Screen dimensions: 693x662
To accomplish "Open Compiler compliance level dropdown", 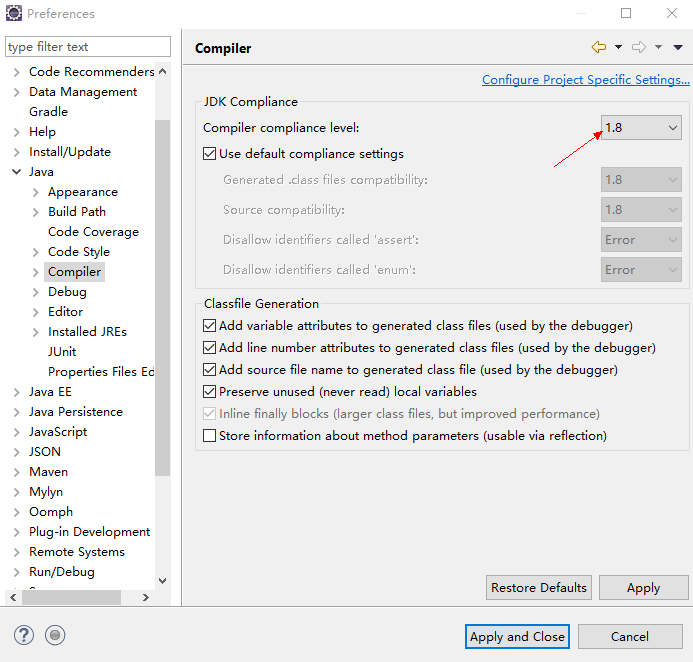I will pos(641,128).
